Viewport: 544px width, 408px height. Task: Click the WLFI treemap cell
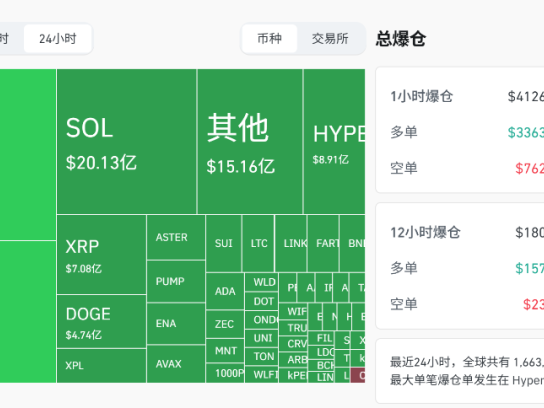coord(262,374)
